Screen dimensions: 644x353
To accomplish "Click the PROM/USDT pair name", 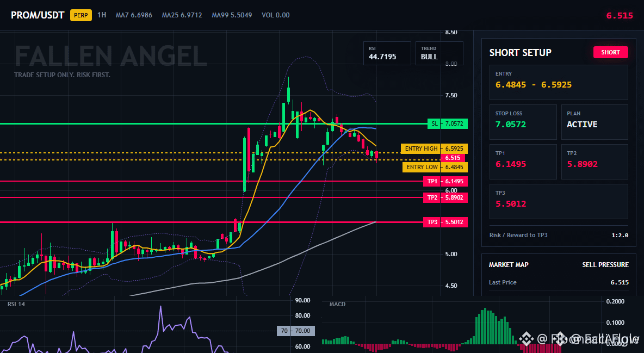I will pos(38,15).
